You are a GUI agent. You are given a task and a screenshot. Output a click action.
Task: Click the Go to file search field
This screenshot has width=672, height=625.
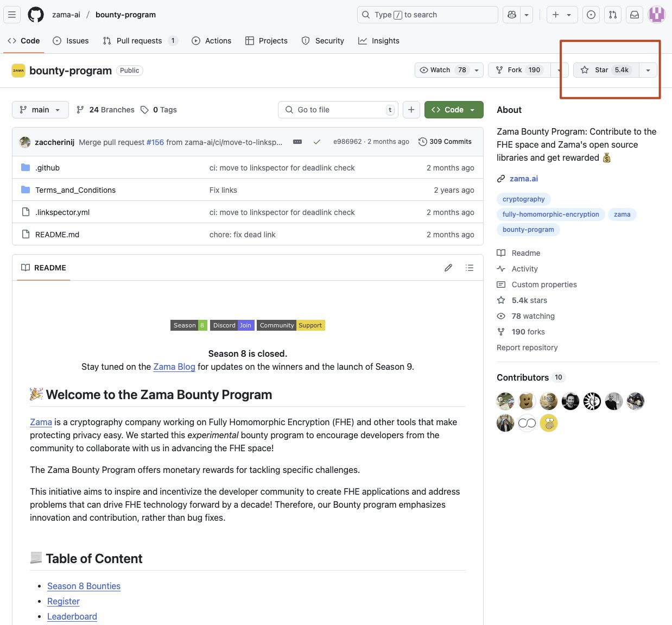[338, 110]
